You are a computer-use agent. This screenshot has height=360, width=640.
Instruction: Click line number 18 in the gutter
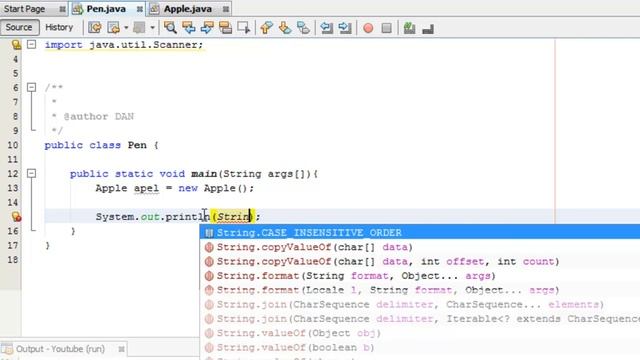tap(13, 260)
